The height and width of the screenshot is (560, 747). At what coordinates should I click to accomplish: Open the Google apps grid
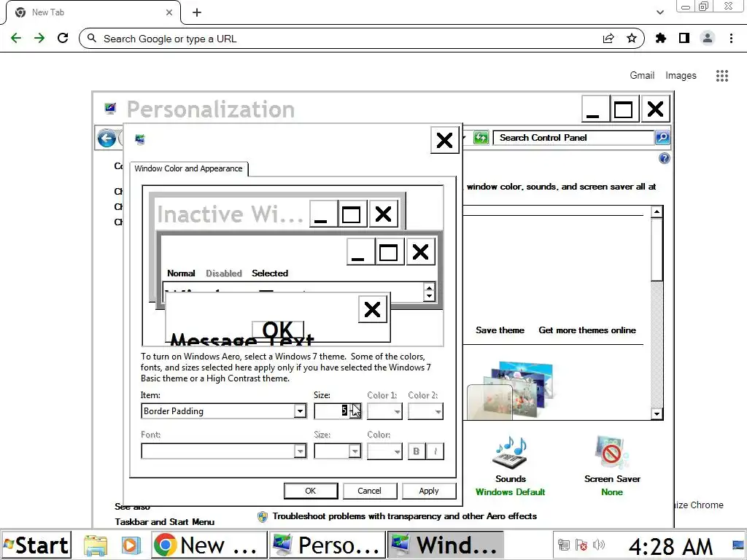722,76
